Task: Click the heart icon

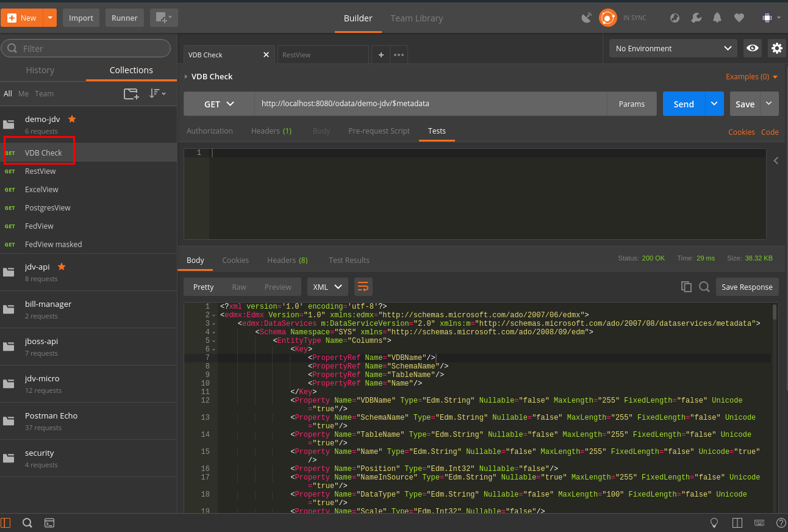Action: 739,18
